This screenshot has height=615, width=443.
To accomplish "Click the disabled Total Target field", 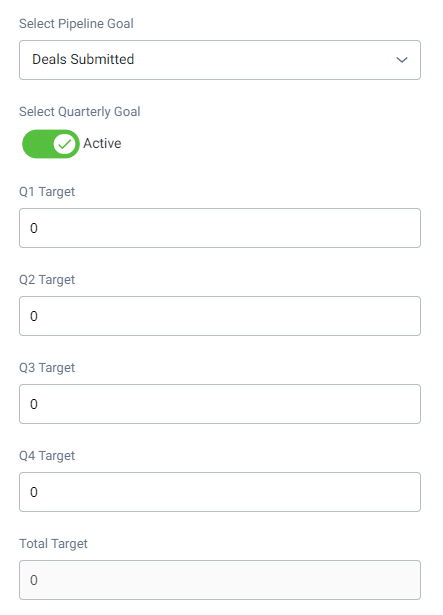I will click(220, 580).
